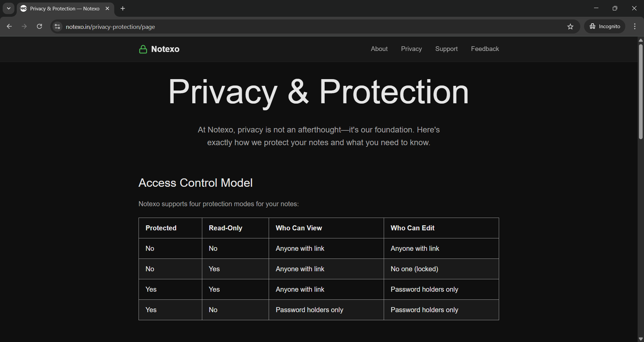The height and width of the screenshot is (342, 644).
Task: Restore down the browser window
Action: pyautogui.click(x=615, y=8)
